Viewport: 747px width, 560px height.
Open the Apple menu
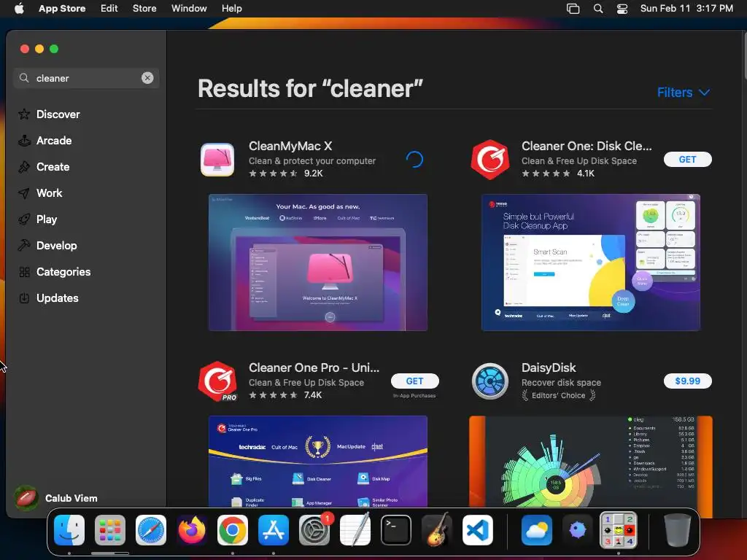(x=19, y=9)
